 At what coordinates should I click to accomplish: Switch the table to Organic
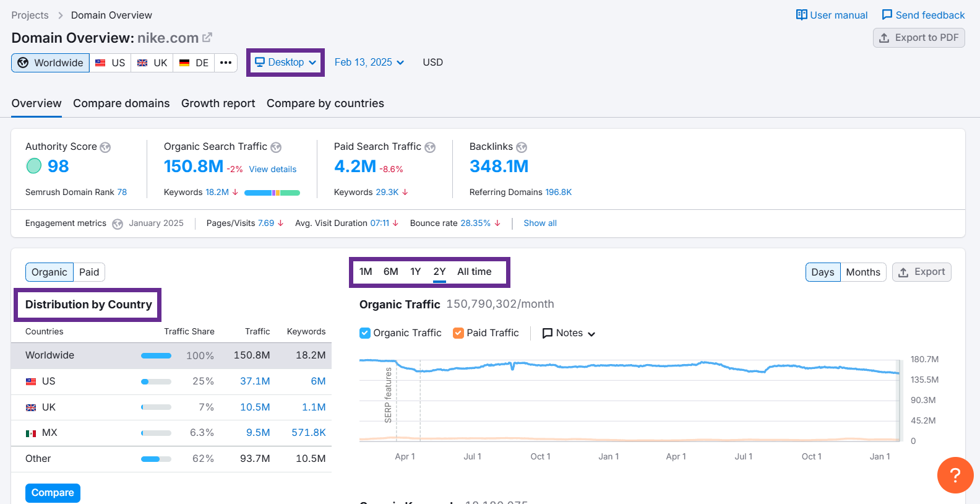click(49, 272)
